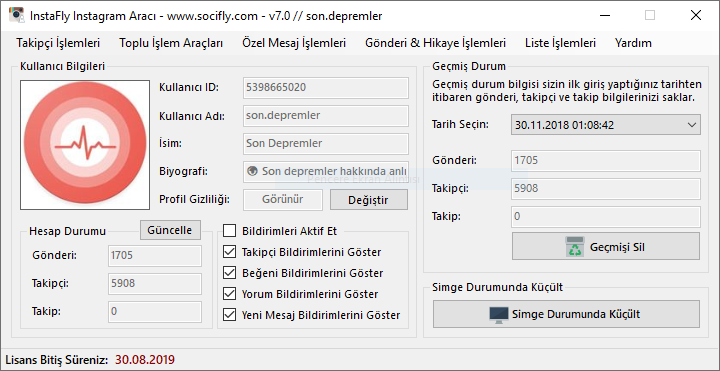
Task: Open the Özel Mesaj İşlemleri menu
Action: pos(294,43)
